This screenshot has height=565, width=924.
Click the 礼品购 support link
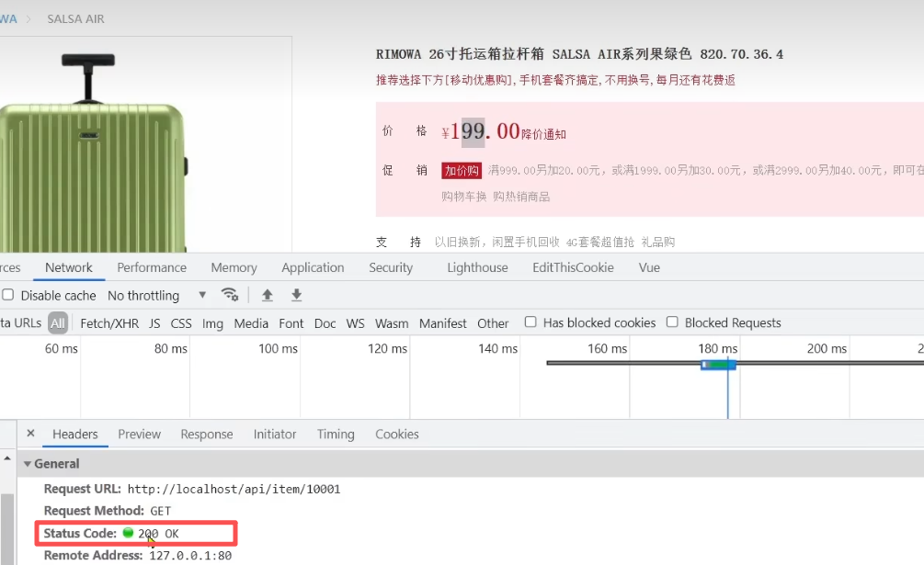pos(658,242)
